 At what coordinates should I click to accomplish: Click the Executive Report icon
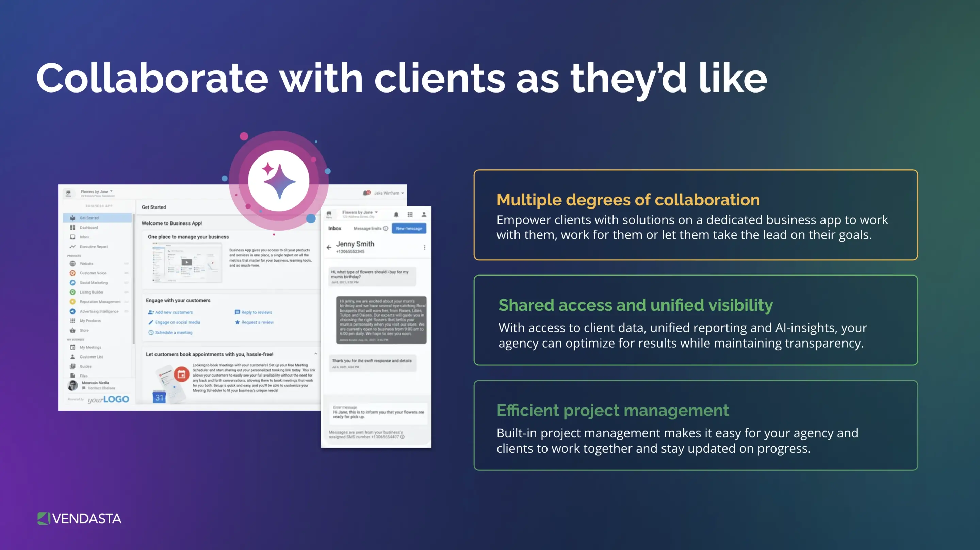[73, 247]
